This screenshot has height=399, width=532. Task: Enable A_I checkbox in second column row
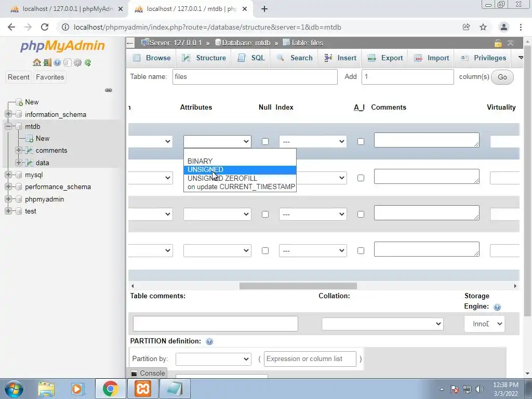click(361, 178)
